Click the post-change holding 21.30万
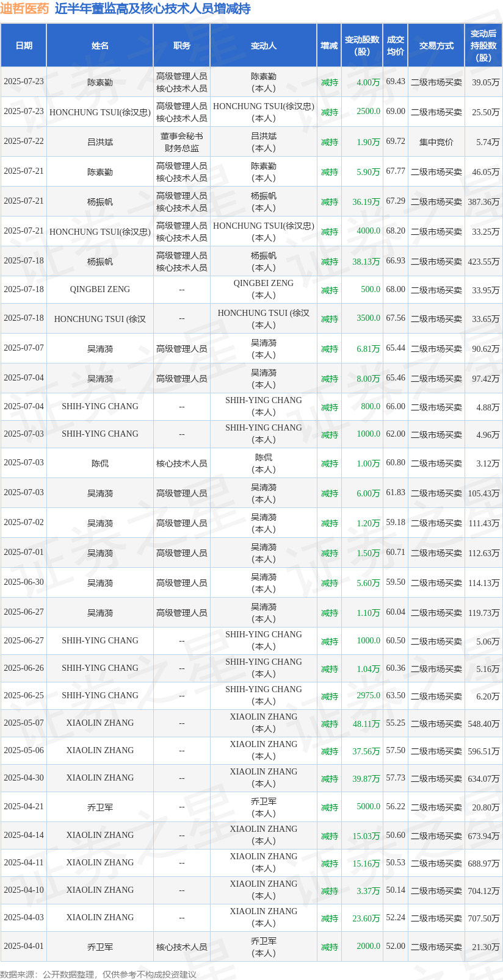Viewport: 503px width, 980px height. 486,947
